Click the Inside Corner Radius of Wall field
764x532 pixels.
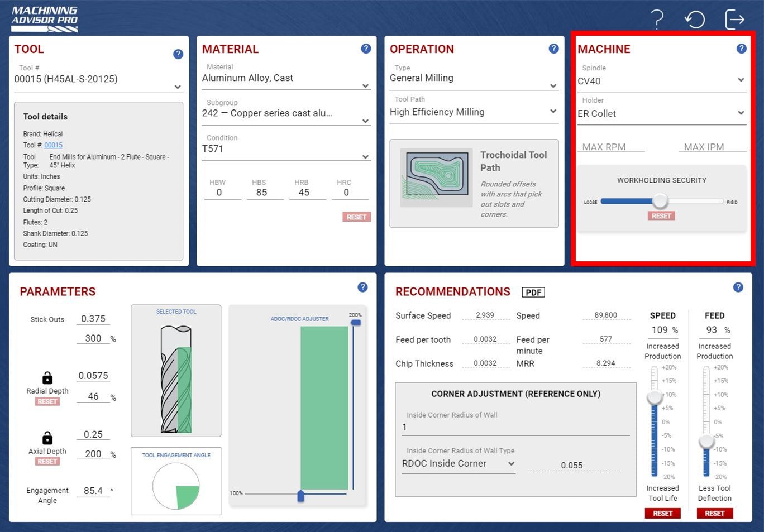point(515,428)
